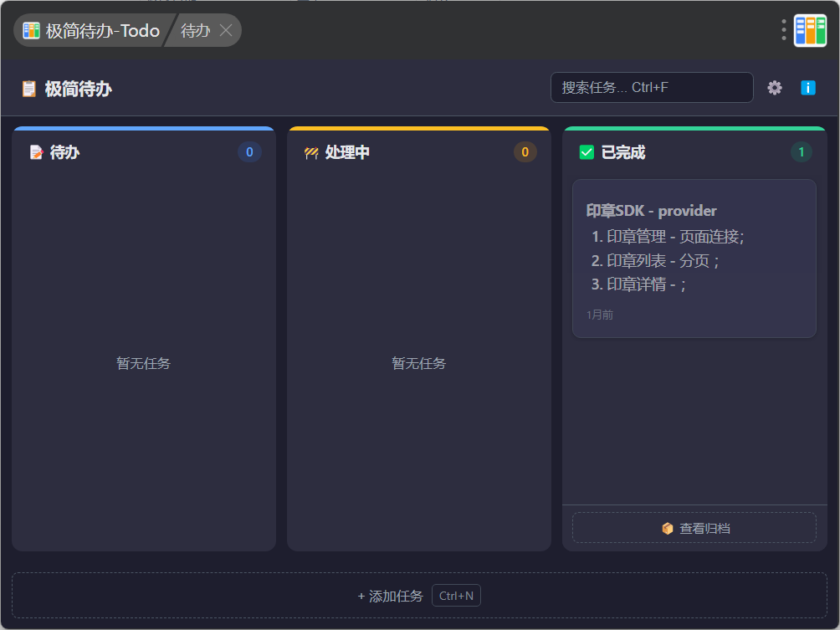840x630 pixels.
Task: Switch to the 待办 tab label
Action: 195,30
